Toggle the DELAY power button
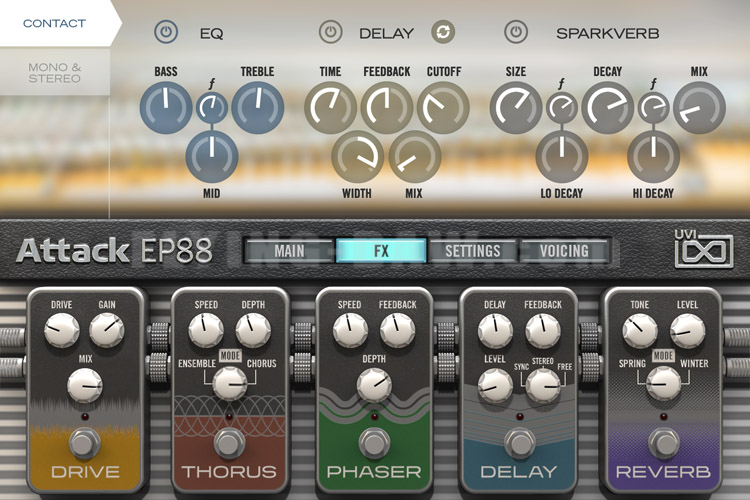Screen dimensions: 750x500 point(331,33)
